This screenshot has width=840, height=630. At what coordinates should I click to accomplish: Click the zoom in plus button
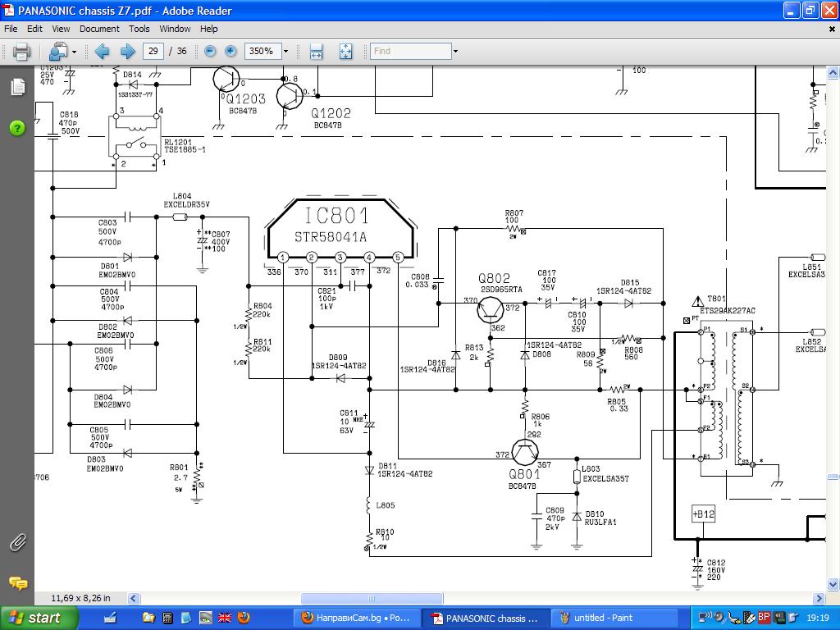[231, 51]
